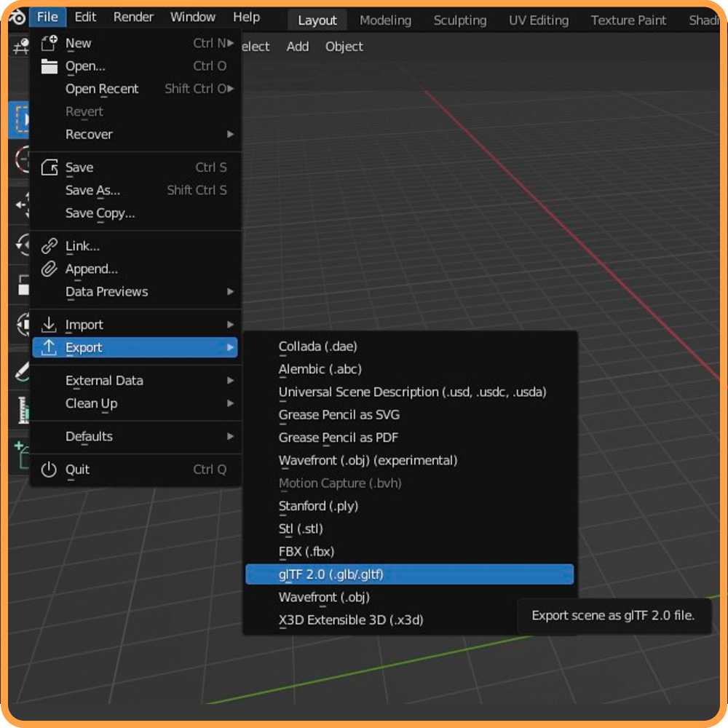Select the Select Box tool icon
Viewport: 728px width, 728px height.
[20, 120]
